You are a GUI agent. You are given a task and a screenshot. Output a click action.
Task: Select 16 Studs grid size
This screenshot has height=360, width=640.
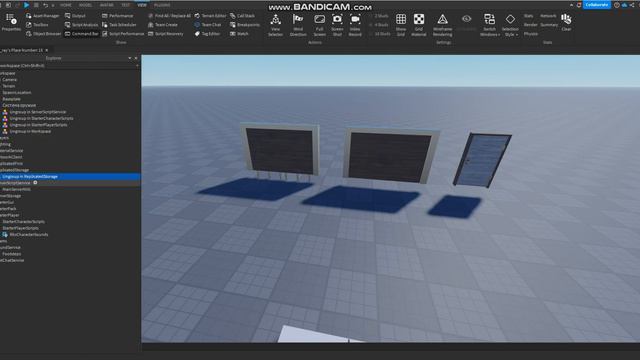point(379,34)
